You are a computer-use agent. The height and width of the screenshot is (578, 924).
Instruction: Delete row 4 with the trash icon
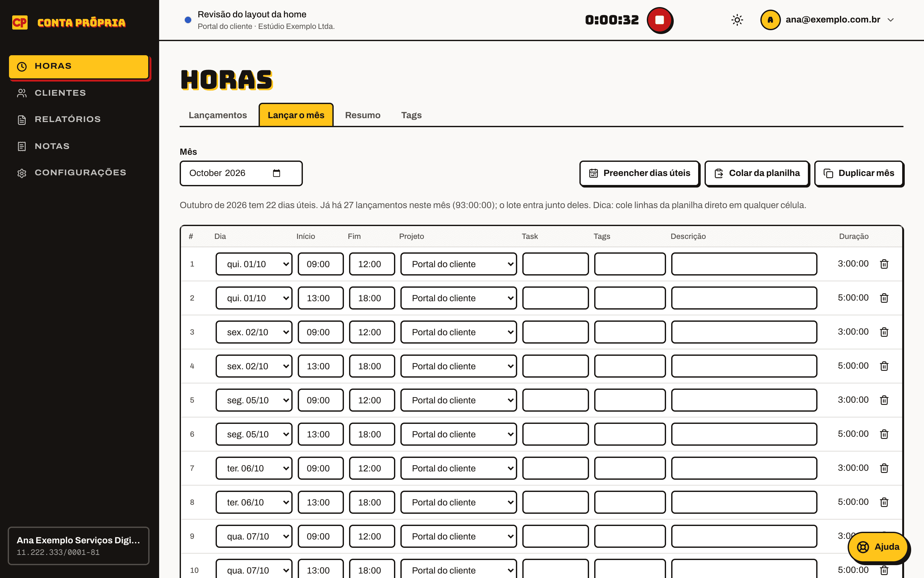[884, 366]
